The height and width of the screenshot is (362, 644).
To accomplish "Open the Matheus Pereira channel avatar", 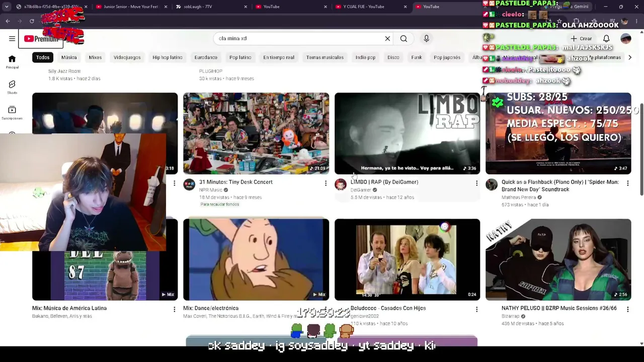I will (492, 185).
